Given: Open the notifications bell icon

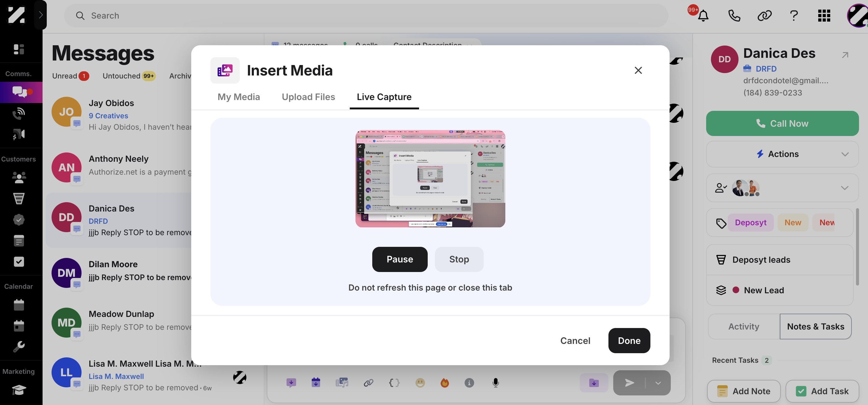Looking at the screenshot, I should (703, 16).
